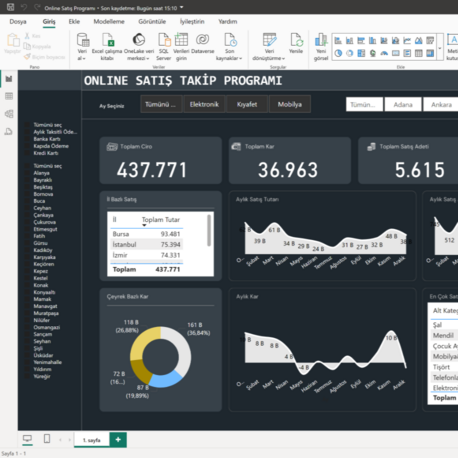Expand the visual gallery dropdown arrow
The image size is (458, 458).
(440, 48)
